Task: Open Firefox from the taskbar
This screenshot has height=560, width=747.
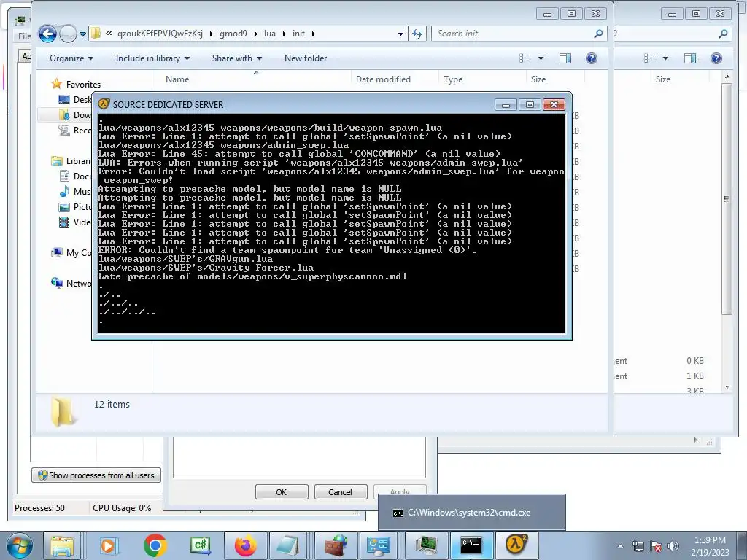Action: pos(245,545)
